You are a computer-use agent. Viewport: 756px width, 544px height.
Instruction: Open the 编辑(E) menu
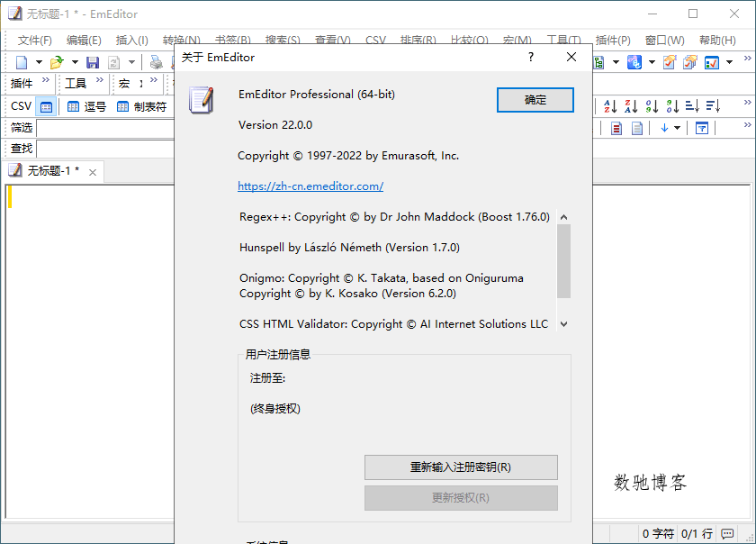click(84, 40)
